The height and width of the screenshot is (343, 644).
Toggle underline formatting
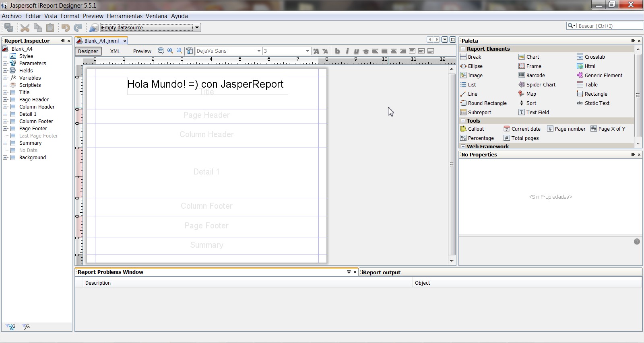(356, 51)
